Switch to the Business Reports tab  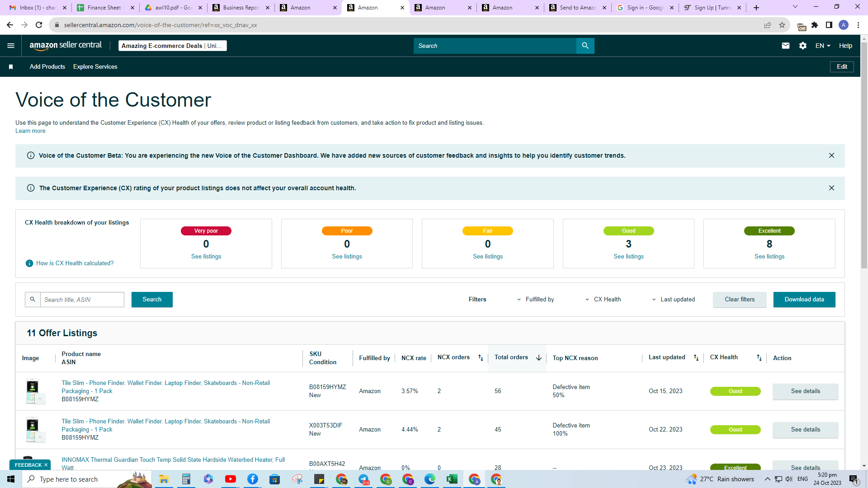click(241, 8)
